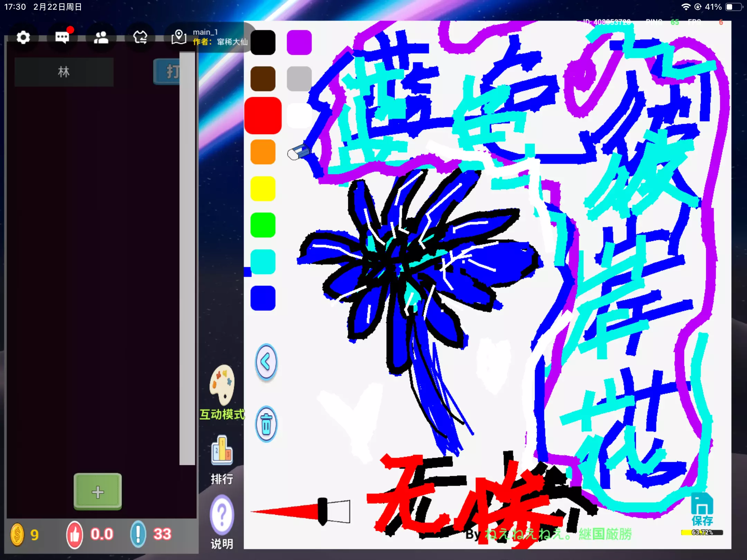Click the gray vertical scrollbar in the left panel
Screen dimensions: 747x560
point(187,258)
